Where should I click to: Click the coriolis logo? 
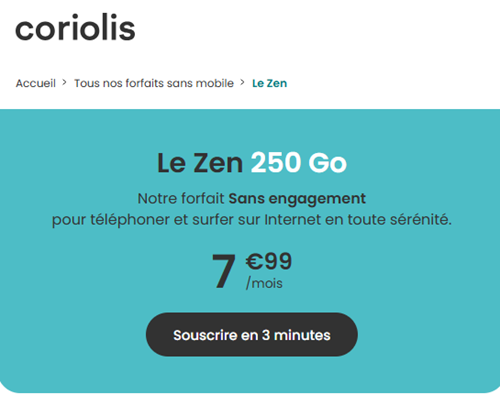tap(75, 28)
